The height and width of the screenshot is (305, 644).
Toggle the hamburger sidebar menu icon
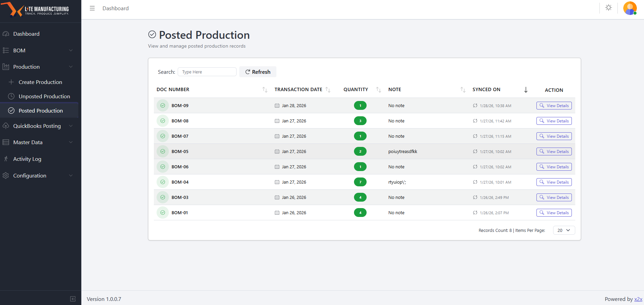(x=92, y=8)
